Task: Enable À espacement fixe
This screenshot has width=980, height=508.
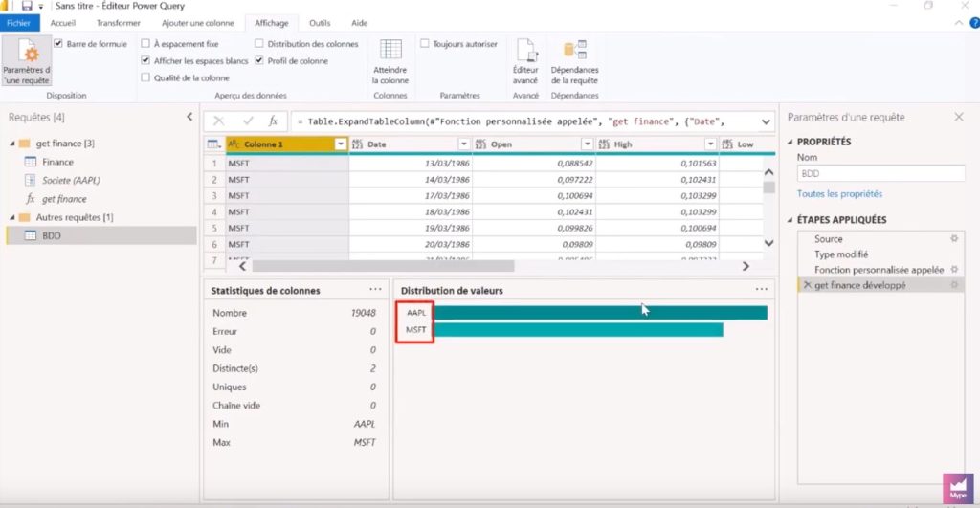Action: (x=145, y=44)
